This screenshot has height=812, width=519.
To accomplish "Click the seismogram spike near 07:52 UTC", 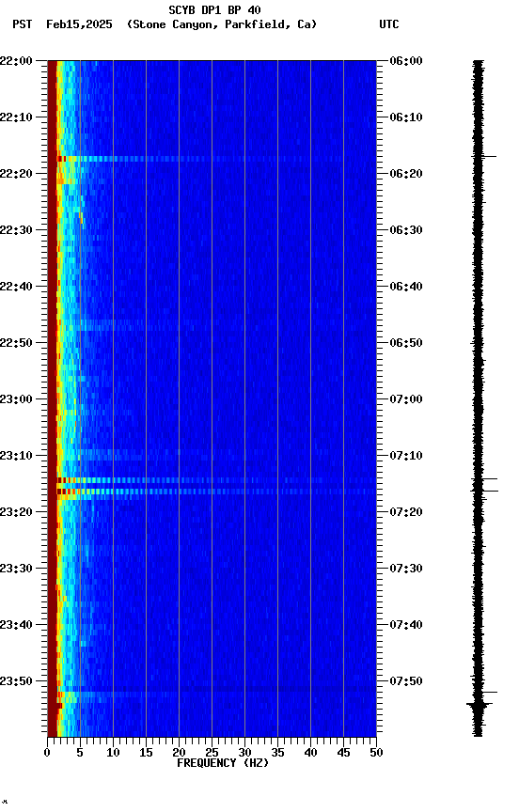I will [484, 693].
